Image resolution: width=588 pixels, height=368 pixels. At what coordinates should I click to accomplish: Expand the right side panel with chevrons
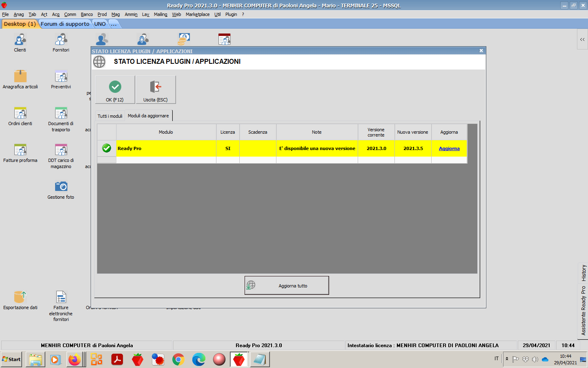tap(582, 39)
